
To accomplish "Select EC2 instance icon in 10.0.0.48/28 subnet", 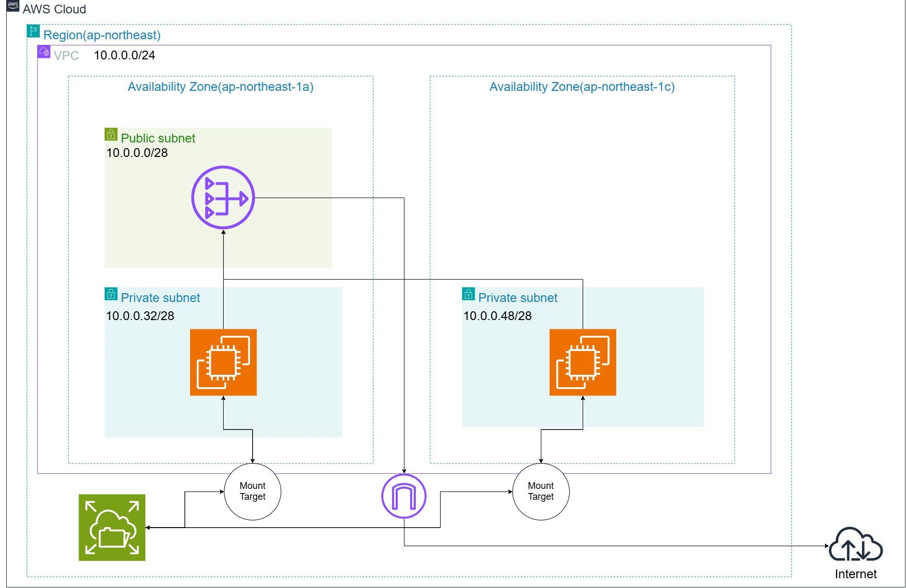I will click(x=583, y=362).
